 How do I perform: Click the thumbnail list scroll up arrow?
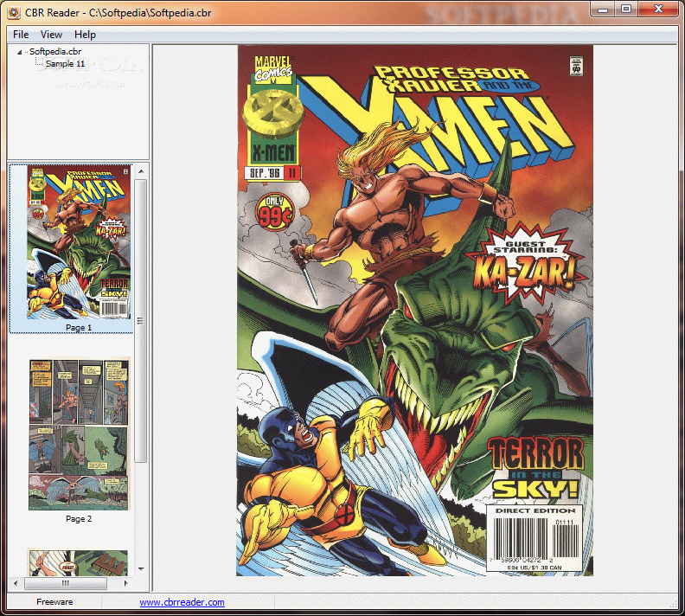[141, 171]
